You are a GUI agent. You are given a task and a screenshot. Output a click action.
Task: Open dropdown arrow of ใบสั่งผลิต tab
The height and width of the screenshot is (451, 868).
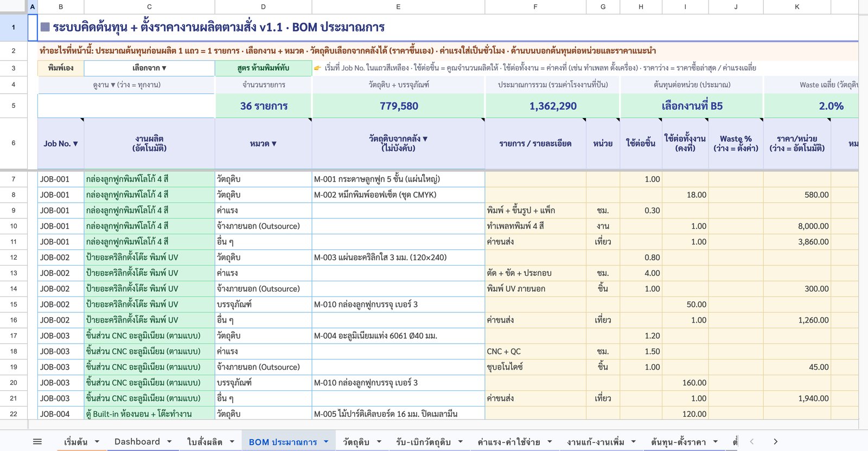[232, 442]
